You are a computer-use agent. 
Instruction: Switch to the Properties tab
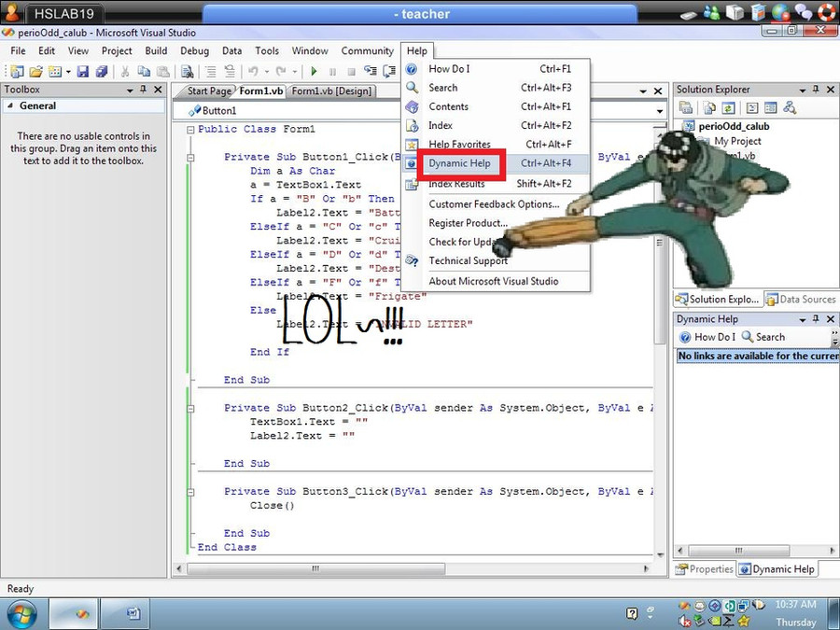tap(705, 569)
